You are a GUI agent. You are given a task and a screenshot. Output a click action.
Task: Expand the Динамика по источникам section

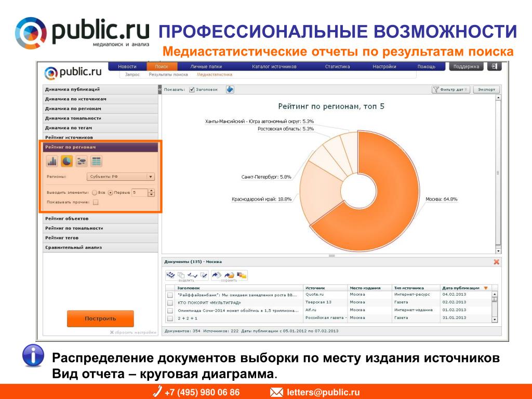100,99
